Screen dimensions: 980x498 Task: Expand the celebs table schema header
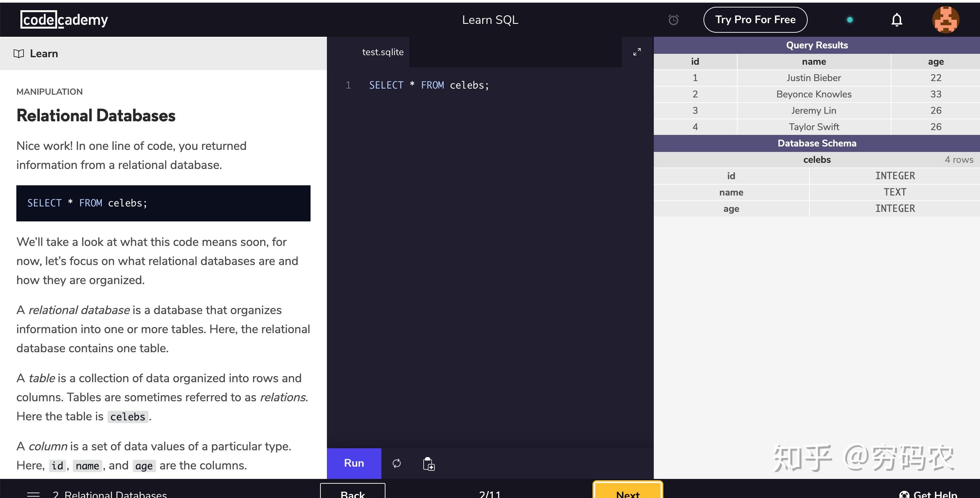coord(817,160)
